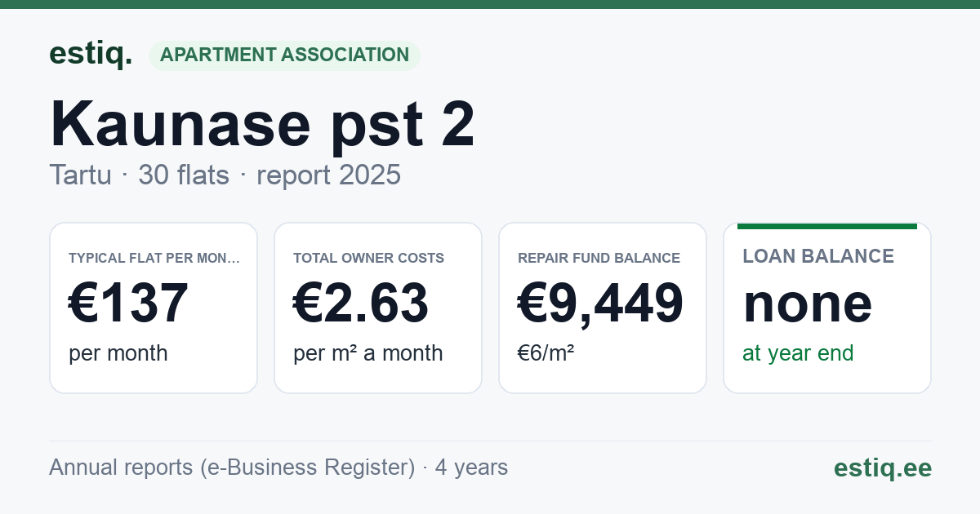Click the LOAN BALANCE label
The image size is (980, 514).
[818, 256]
